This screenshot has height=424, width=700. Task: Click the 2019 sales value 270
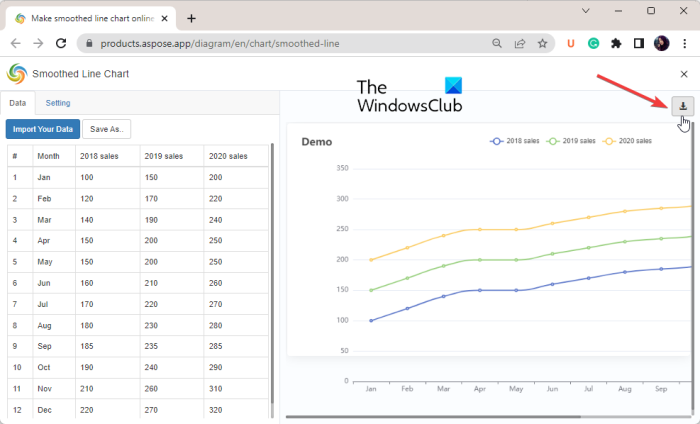172,410
